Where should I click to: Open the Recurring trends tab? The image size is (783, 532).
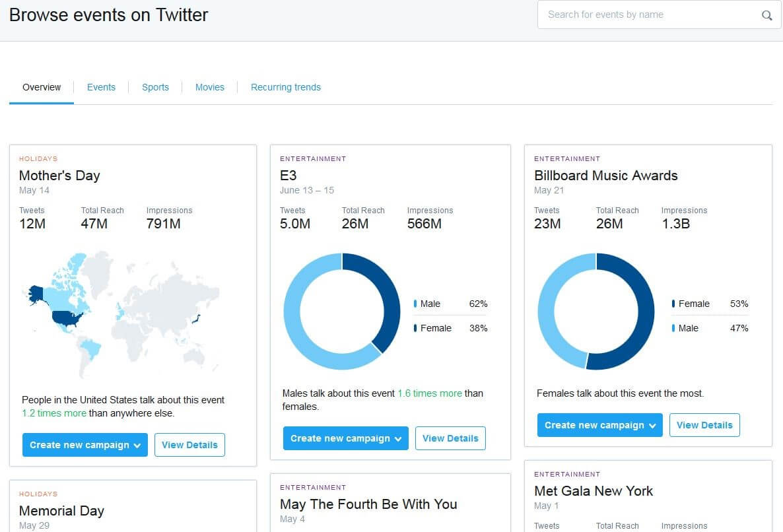coord(285,87)
